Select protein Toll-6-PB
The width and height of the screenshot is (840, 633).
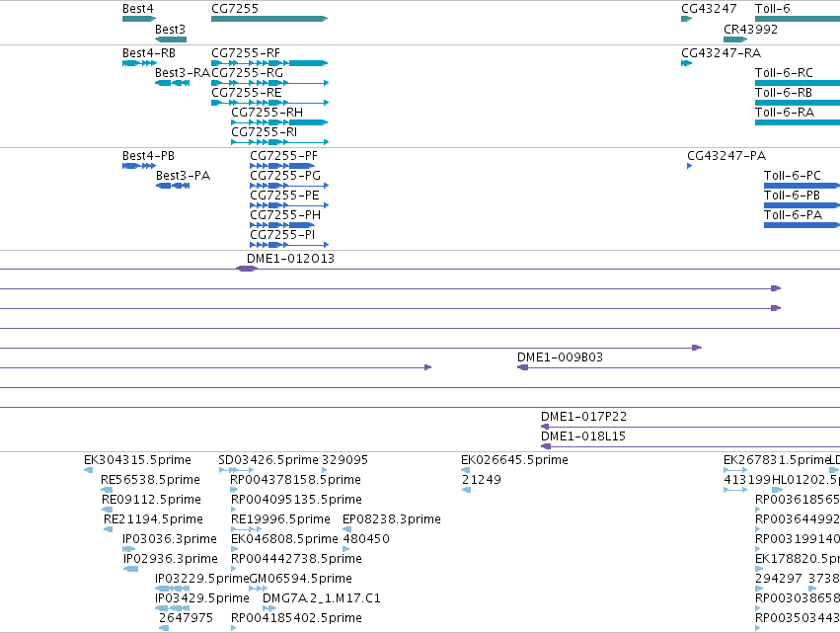(802, 205)
